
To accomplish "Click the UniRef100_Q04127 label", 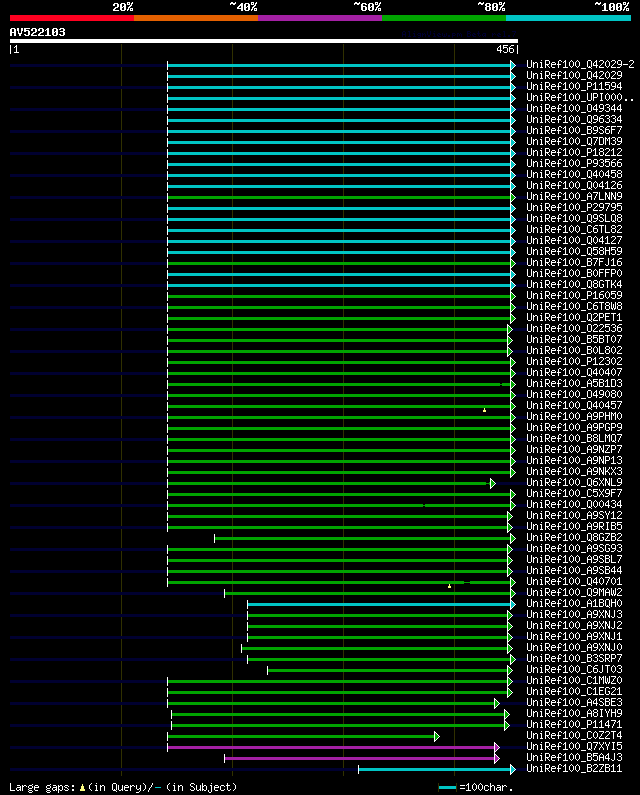I will pyautogui.click(x=574, y=241).
